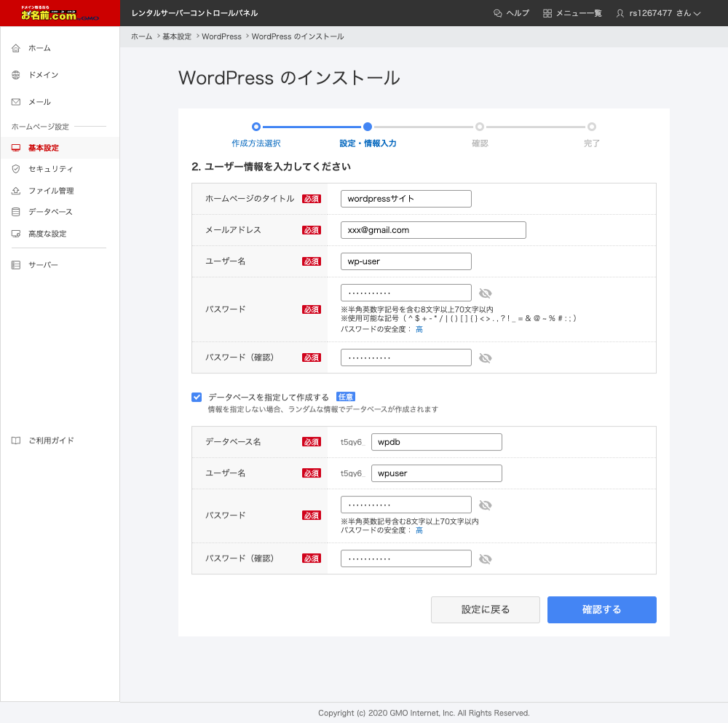Click the usage guide book icon
Viewport: 728px width, 723px height.
[16, 440]
